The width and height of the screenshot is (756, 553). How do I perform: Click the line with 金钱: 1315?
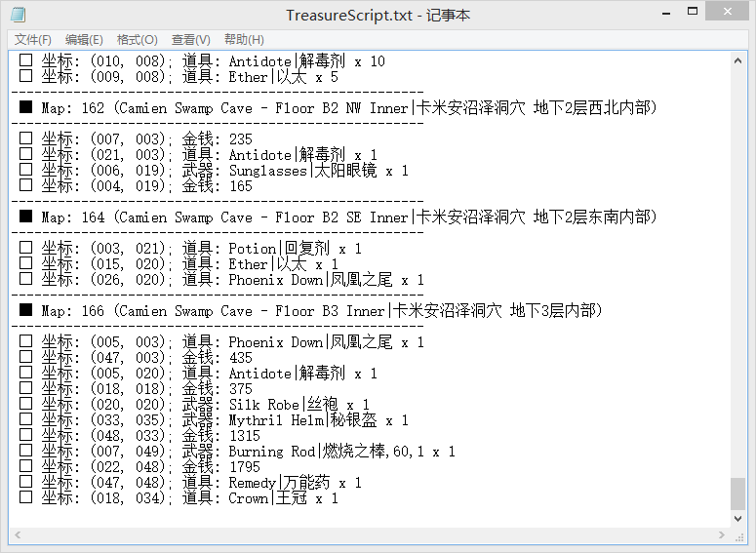[139, 435]
